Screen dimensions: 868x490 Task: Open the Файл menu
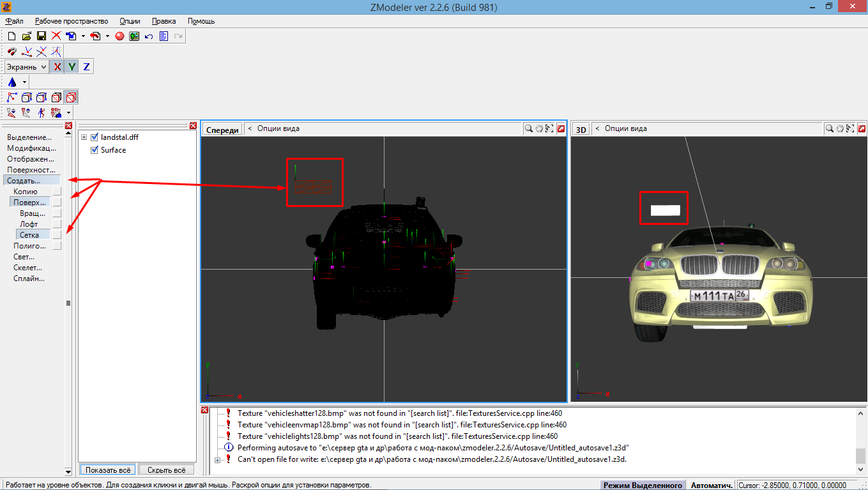pyautogui.click(x=15, y=21)
